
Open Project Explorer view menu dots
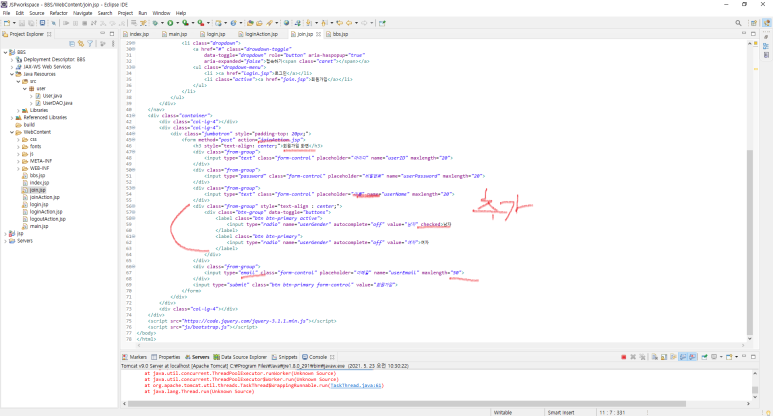click(x=113, y=44)
